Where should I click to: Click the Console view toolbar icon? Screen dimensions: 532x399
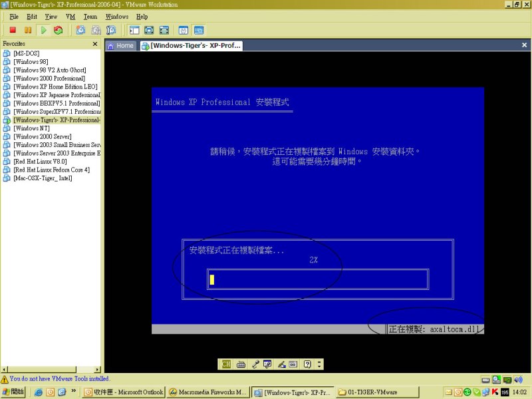[199, 30]
